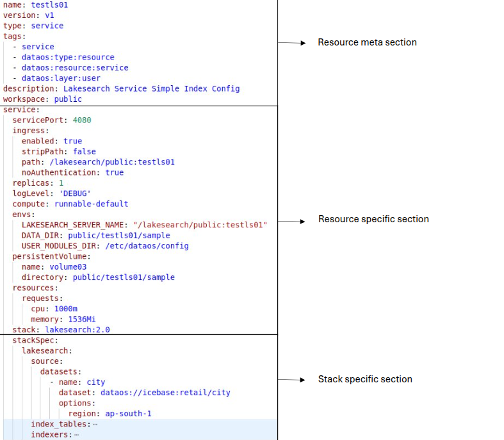Select the servicePort value 4080
504x440 pixels.
click(x=82, y=120)
